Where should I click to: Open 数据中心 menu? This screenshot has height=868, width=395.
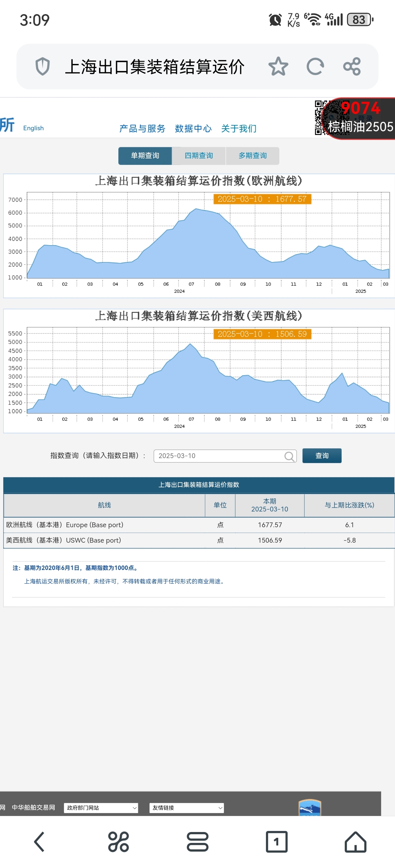click(193, 128)
